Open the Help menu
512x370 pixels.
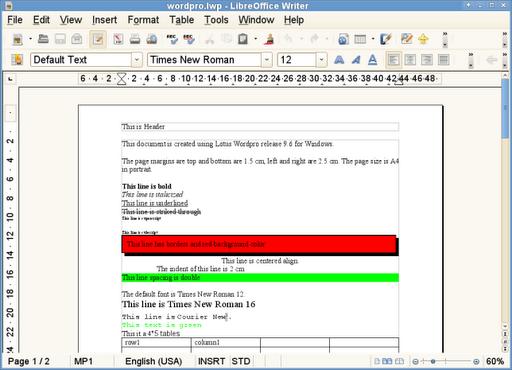click(294, 20)
